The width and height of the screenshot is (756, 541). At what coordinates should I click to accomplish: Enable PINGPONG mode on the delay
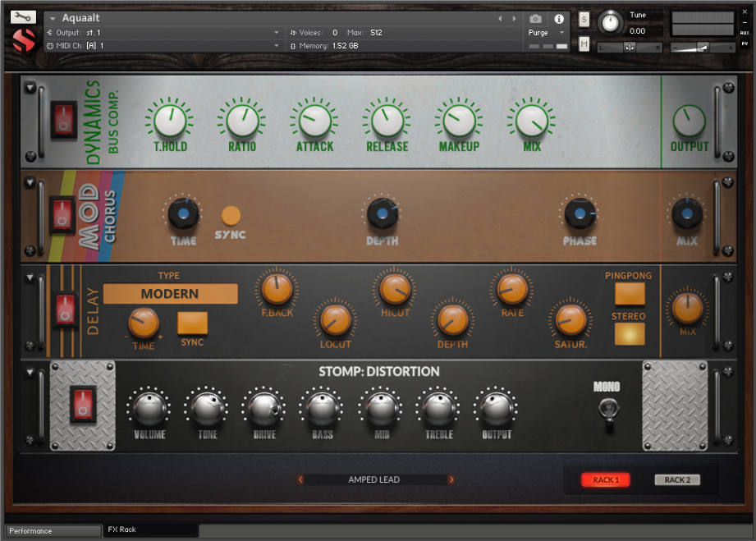pos(628,291)
